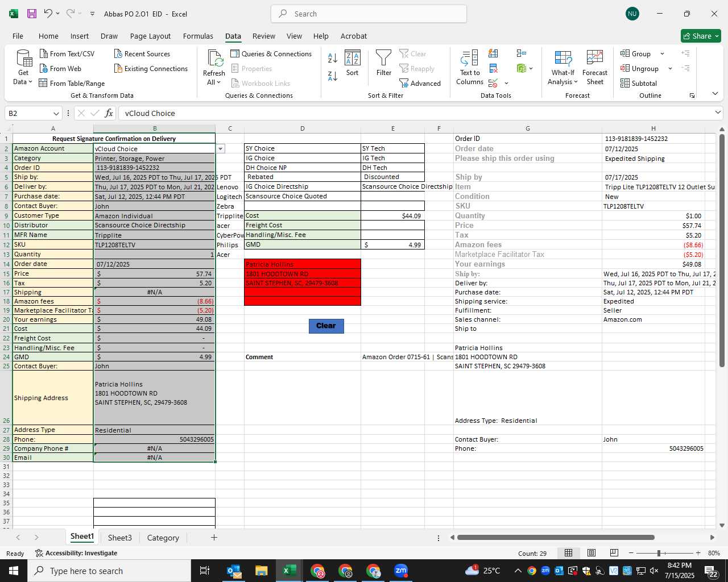Click the zoom in plus button
Viewport: 728px width, 582px height.
click(698, 553)
